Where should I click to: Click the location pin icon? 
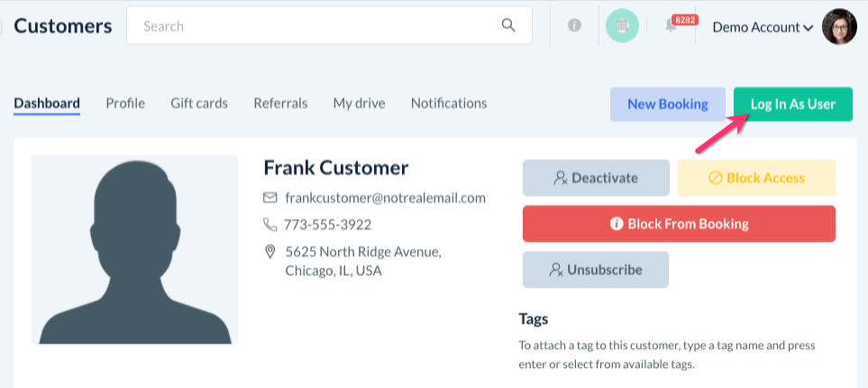[x=270, y=252]
